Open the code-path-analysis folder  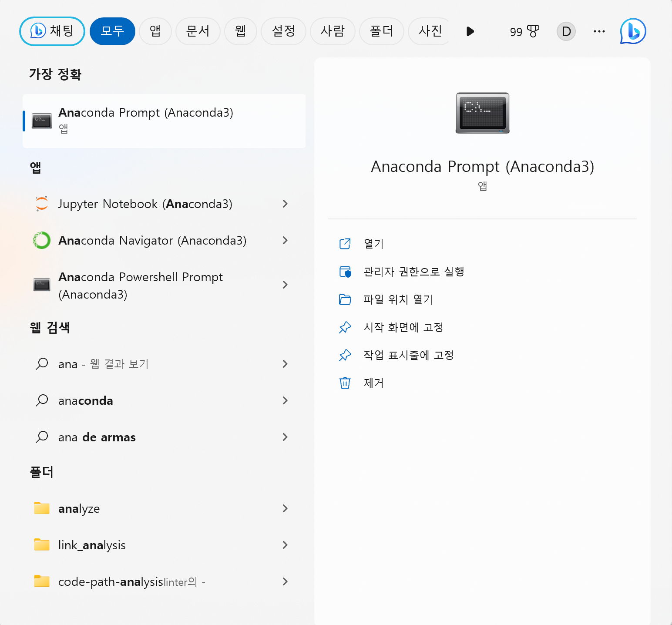click(x=132, y=581)
